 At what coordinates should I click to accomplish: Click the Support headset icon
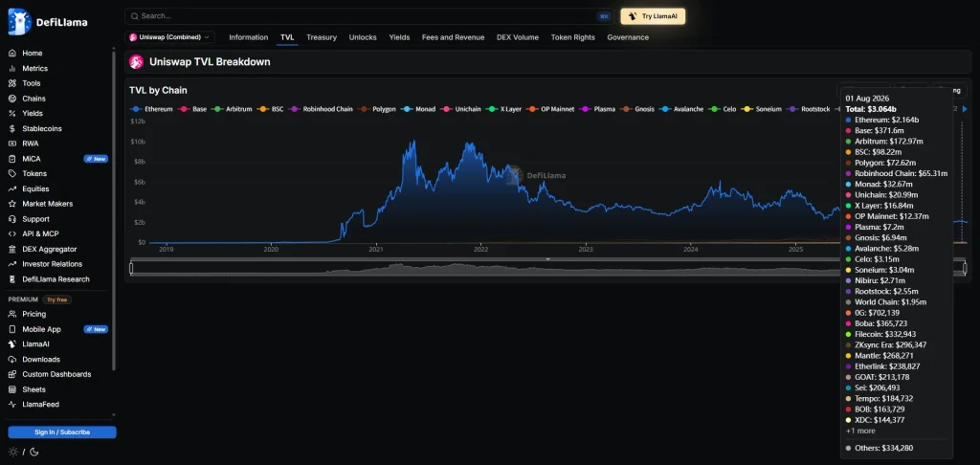tap(11, 219)
